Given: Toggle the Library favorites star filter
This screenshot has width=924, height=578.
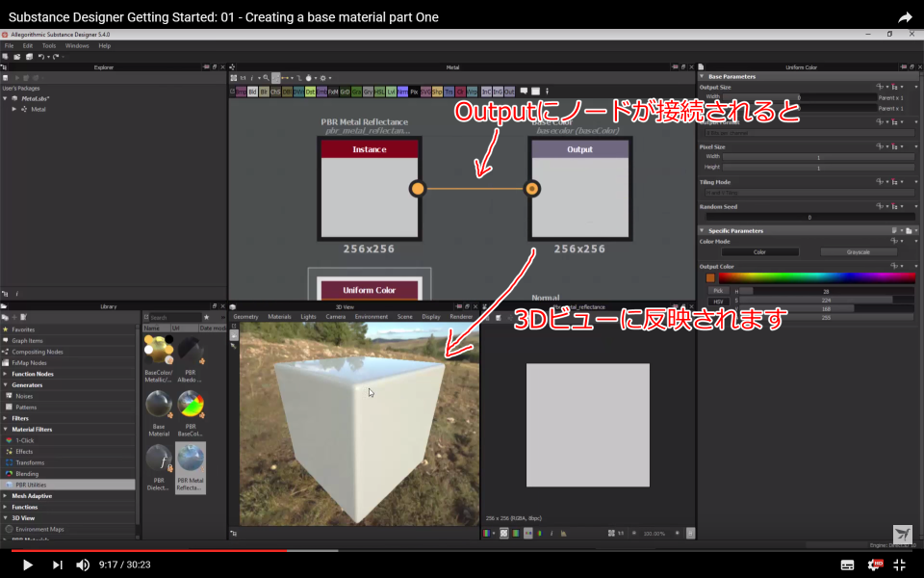Looking at the screenshot, I should pos(206,317).
